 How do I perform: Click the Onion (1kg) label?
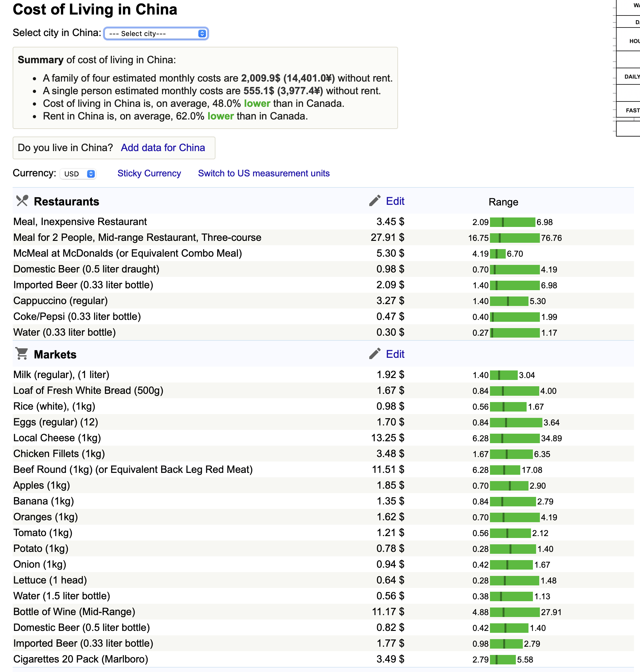(x=40, y=564)
